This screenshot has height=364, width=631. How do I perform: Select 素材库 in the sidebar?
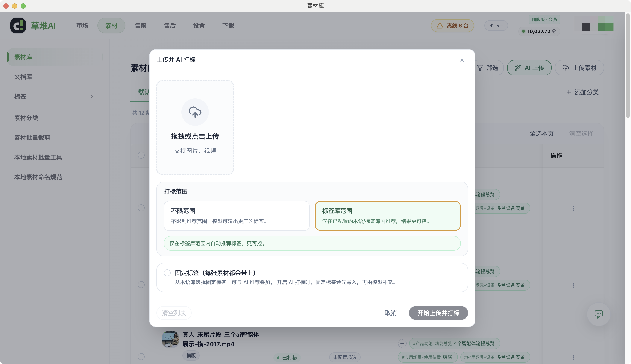(x=55, y=57)
